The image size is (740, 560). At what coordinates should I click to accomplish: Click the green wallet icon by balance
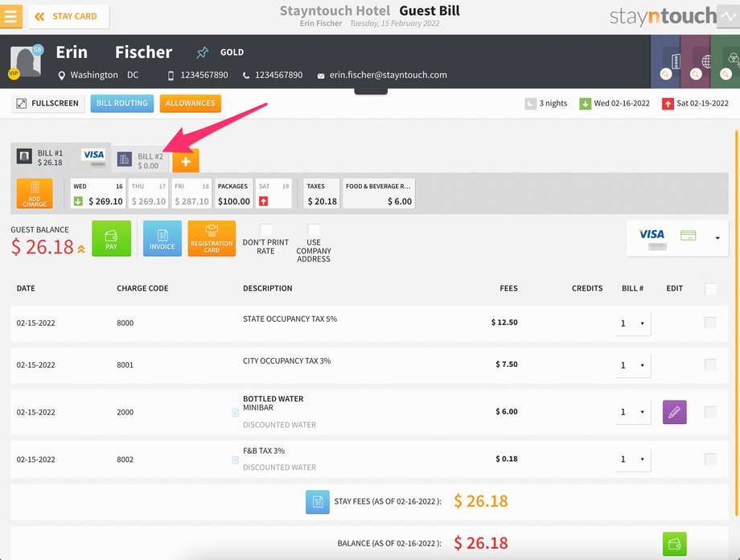tap(674, 545)
